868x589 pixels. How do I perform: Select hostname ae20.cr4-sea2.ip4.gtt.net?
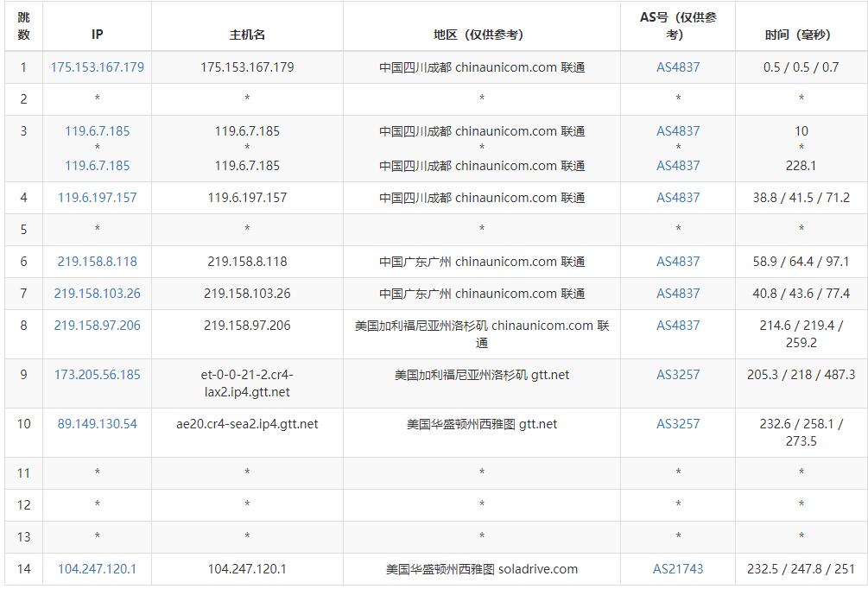click(x=248, y=424)
